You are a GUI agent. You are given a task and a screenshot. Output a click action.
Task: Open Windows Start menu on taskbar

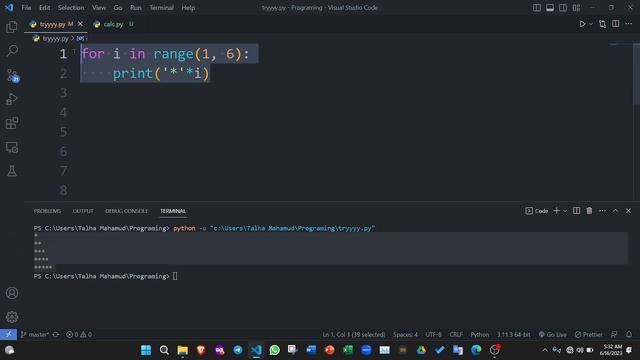(146, 350)
